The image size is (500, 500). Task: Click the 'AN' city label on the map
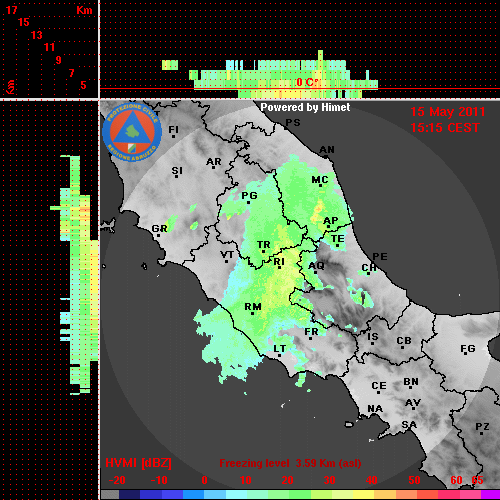(x=327, y=150)
